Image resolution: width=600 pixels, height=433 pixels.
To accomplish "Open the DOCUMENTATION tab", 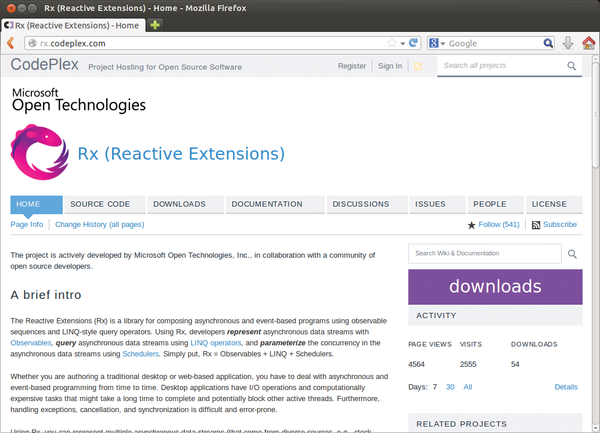I will point(275,204).
